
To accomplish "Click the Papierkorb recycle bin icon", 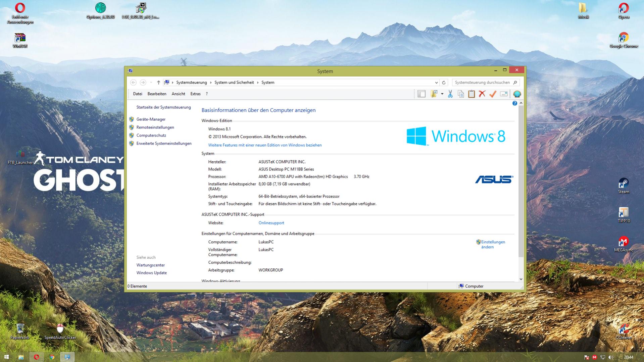I will point(20,332).
